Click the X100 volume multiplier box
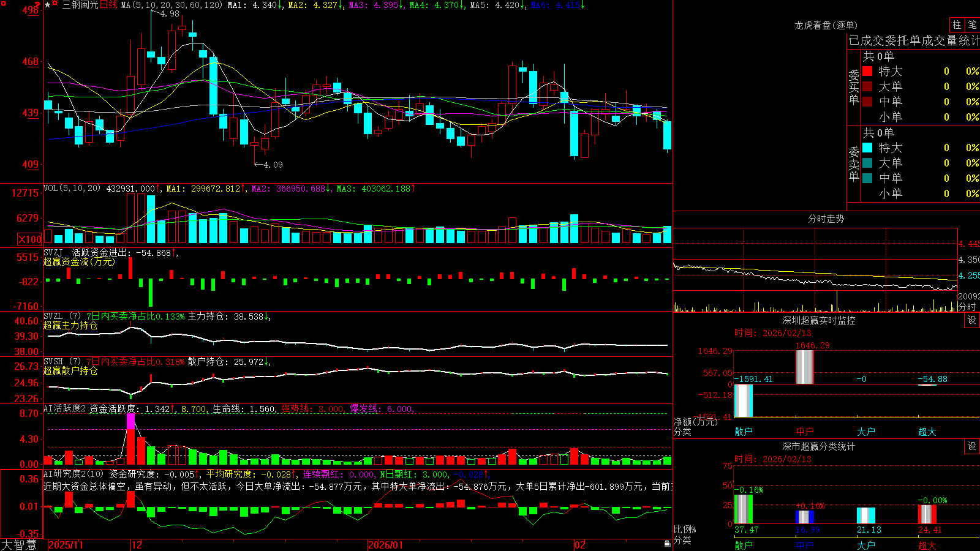The image size is (980, 551). point(30,239)
